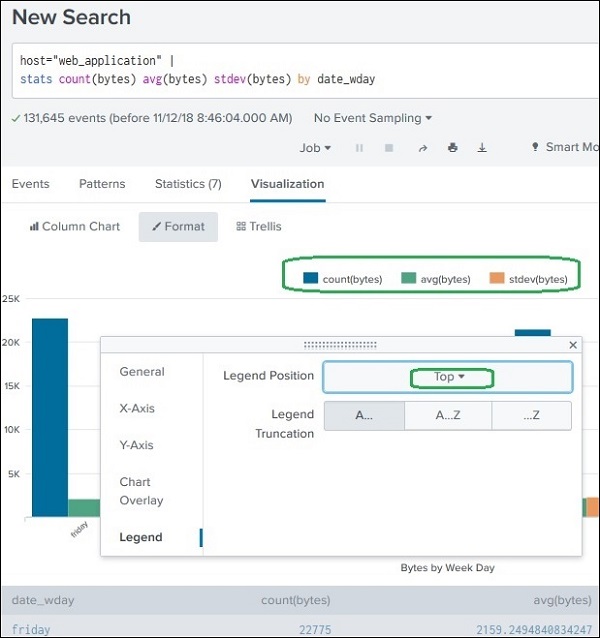
Task: Click the print icon
Action: tap(452, 148)
